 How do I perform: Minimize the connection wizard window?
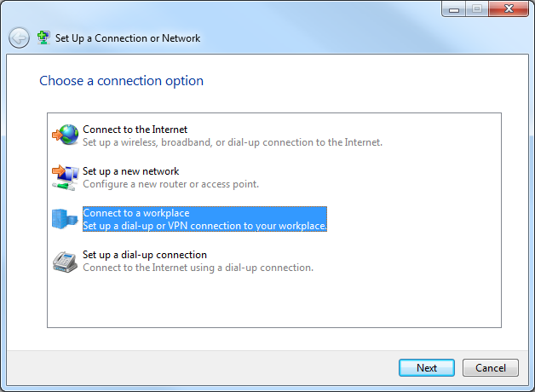click(x=454, y=9)
